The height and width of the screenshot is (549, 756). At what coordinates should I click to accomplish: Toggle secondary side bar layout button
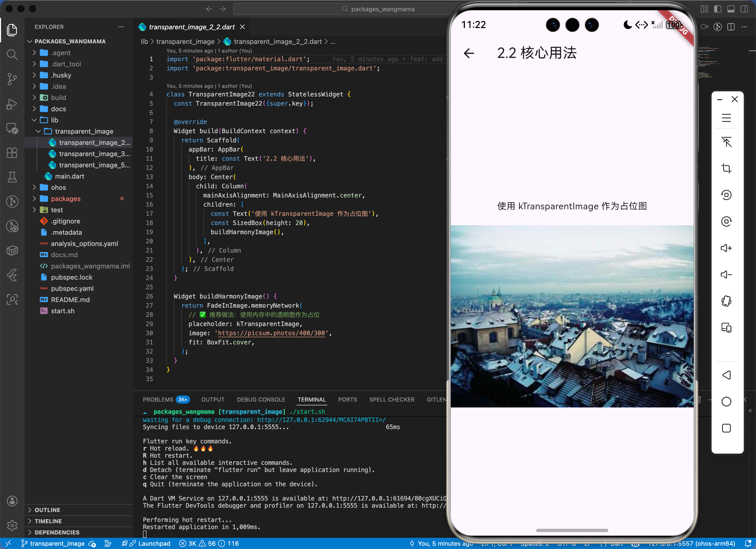[744, 9]
